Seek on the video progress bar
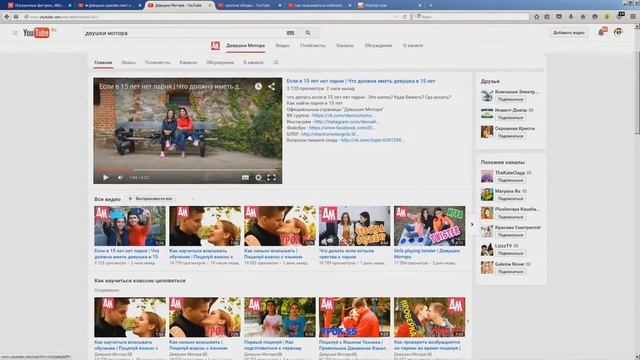 [187, 169]
